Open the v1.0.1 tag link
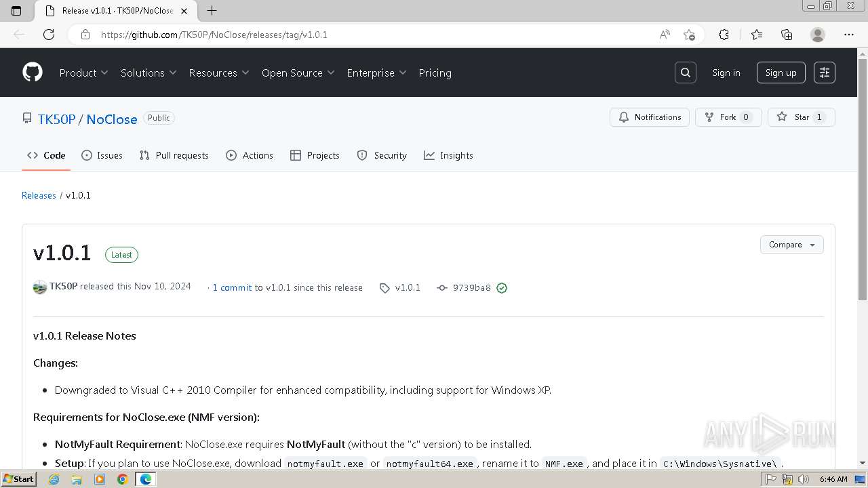 click(x=400, y=287)
